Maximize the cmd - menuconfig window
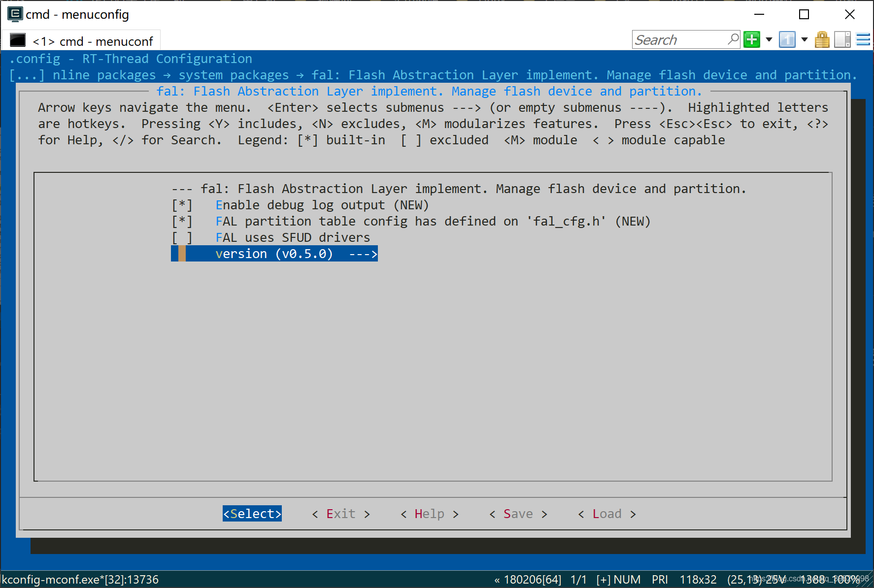This screenshot has width=874, height=588. 804,14
